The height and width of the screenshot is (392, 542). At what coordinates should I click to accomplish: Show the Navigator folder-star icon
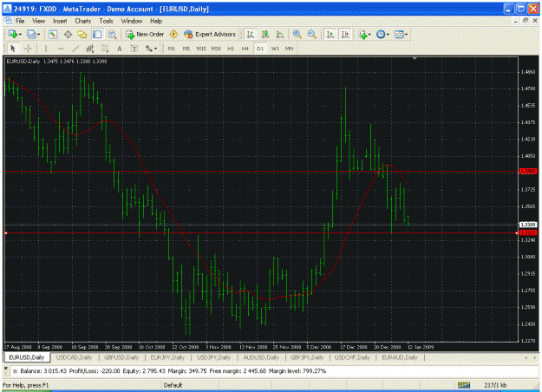[82, 34]
